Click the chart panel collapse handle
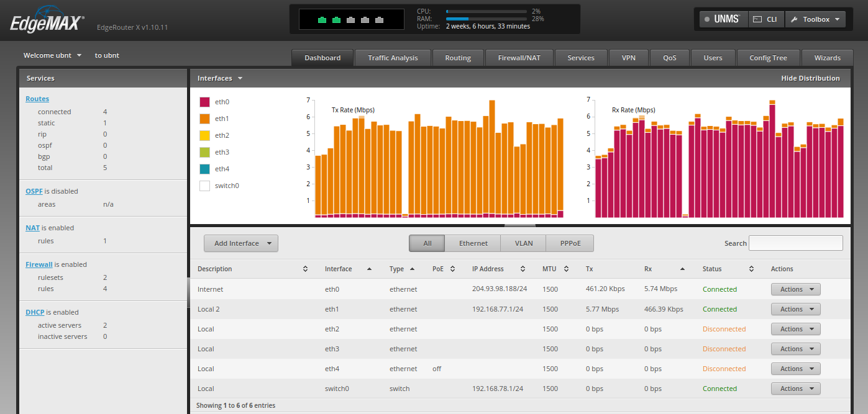This screenshot has height=414, width=868. point(519,225)
